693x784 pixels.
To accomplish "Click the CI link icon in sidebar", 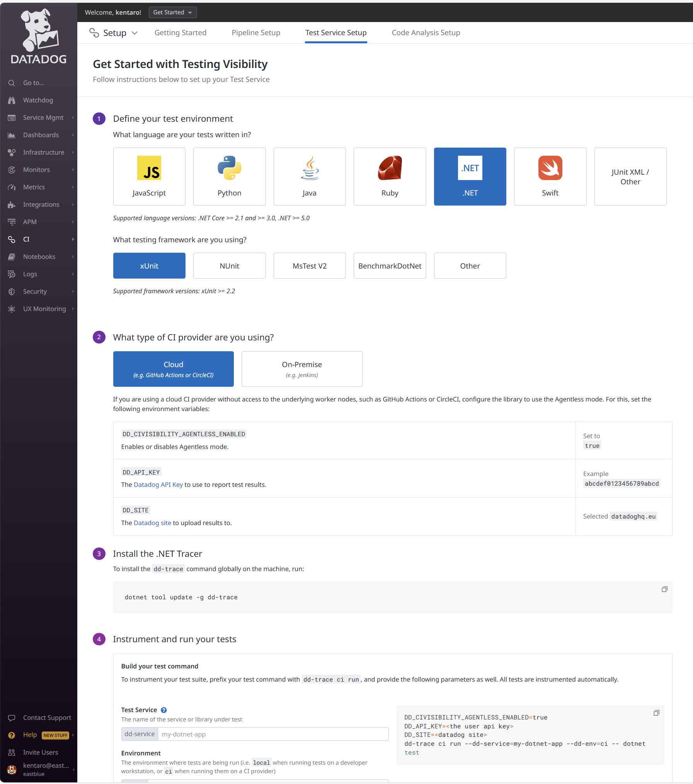I will [x=12, y=239].
